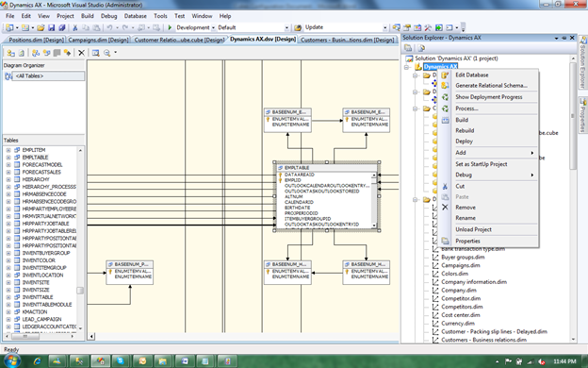Click the Add New Item toolbar icon
This screenshot has width=588, height=368.
click(25, 27)
